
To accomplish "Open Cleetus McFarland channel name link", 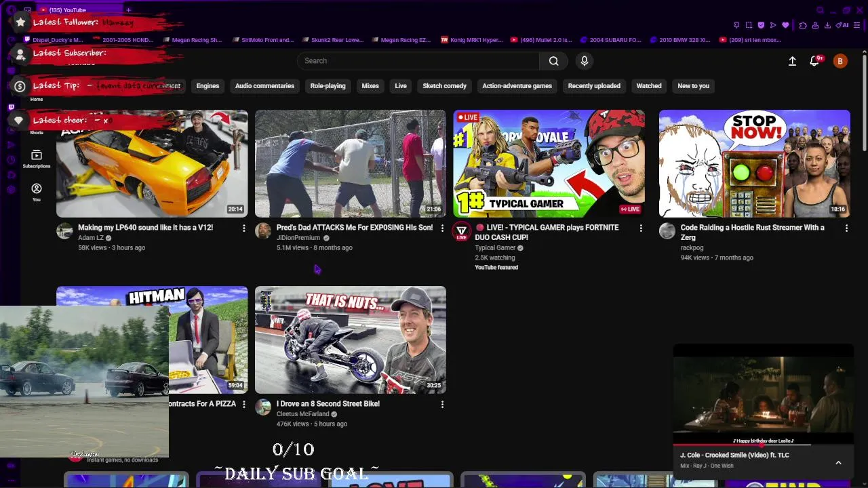I will click(x=302, y=414).
